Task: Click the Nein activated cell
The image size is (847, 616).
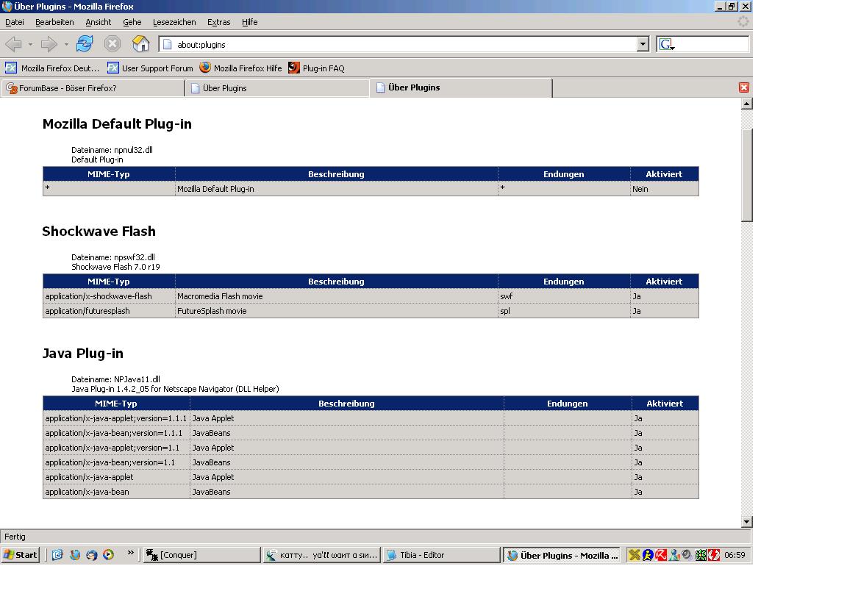Action: [x=665, y=189]
